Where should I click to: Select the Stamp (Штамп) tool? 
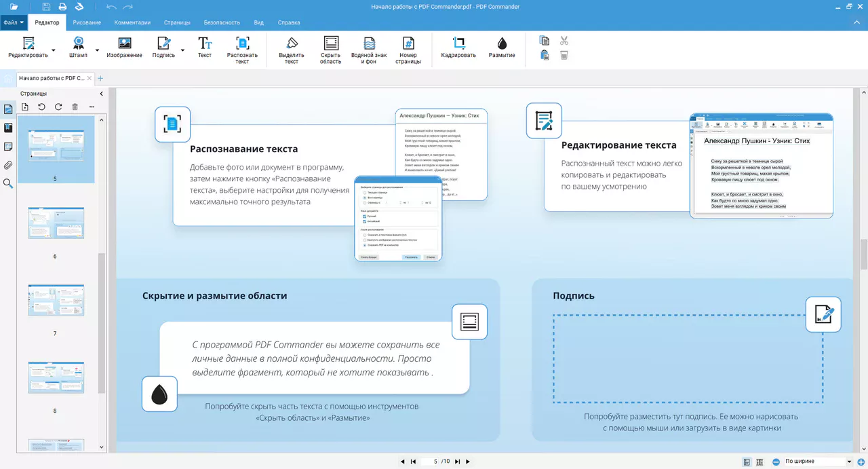point(78,48)
